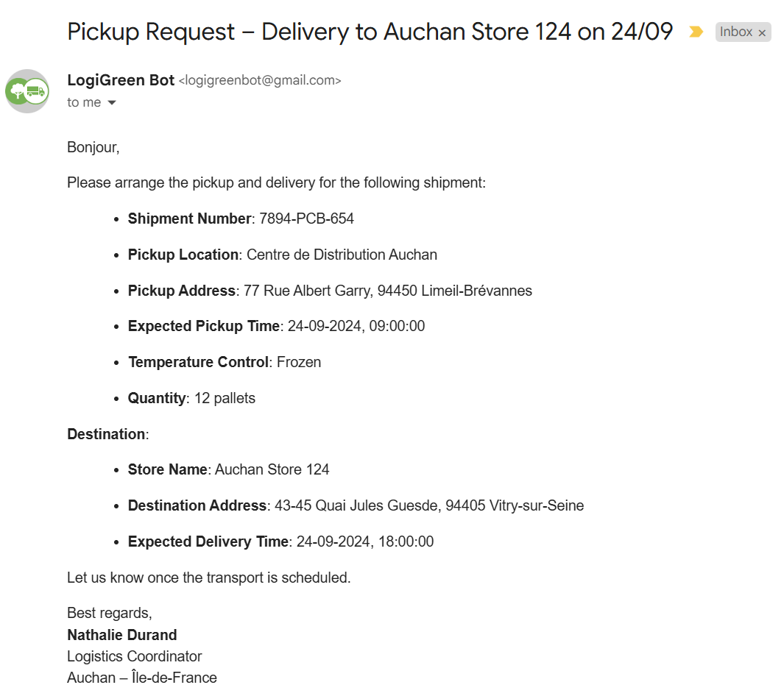Click the Temperature Control 'Frozen' value
The image size is (784, 696).
pyautogui.click(x=299, y=362)
